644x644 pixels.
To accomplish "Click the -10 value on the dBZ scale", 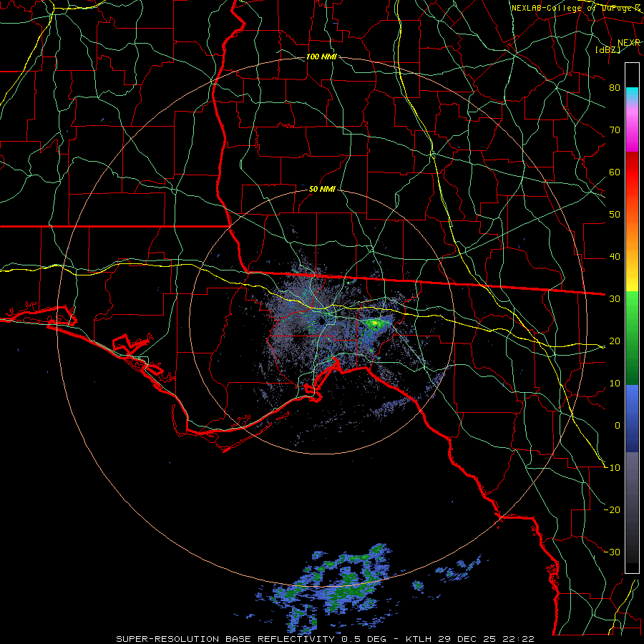I will 613,467.
